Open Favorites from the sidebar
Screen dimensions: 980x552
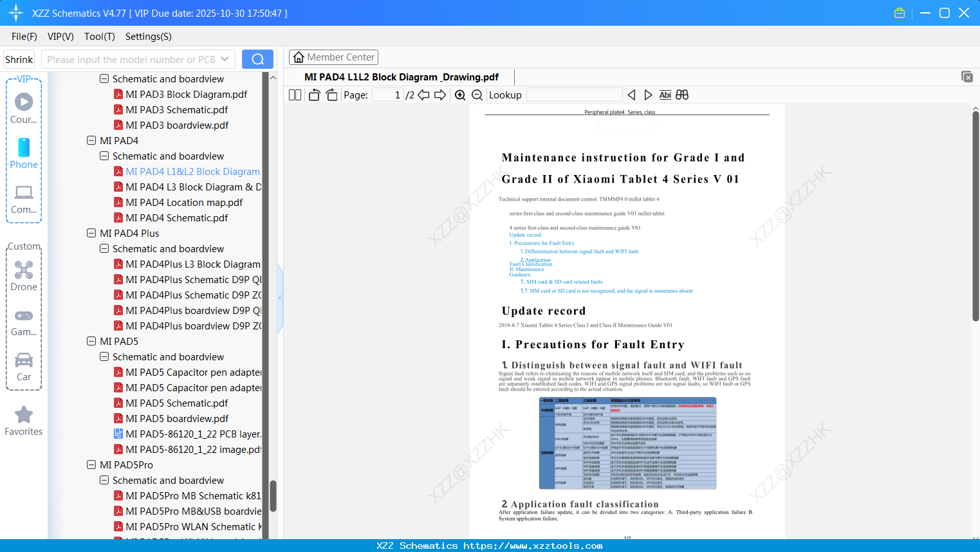[x=24, y=421]
